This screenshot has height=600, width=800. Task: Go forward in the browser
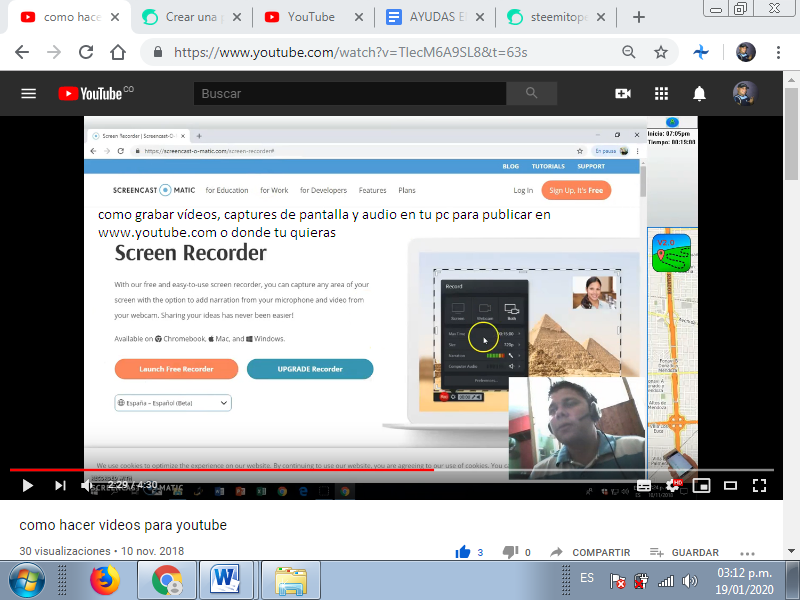pos(54,52)
